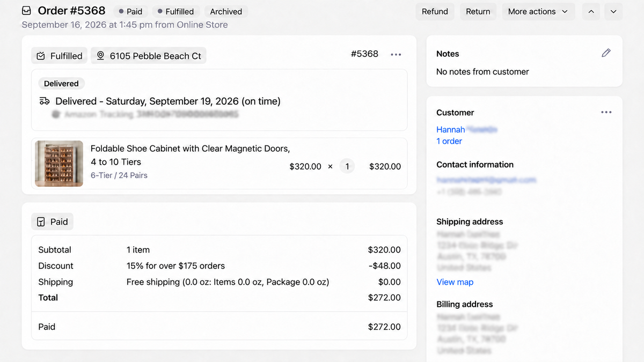Click the No notes from customer text
Image resolution: width=644 pixels, height=362 pixels.
coord(482,72)
